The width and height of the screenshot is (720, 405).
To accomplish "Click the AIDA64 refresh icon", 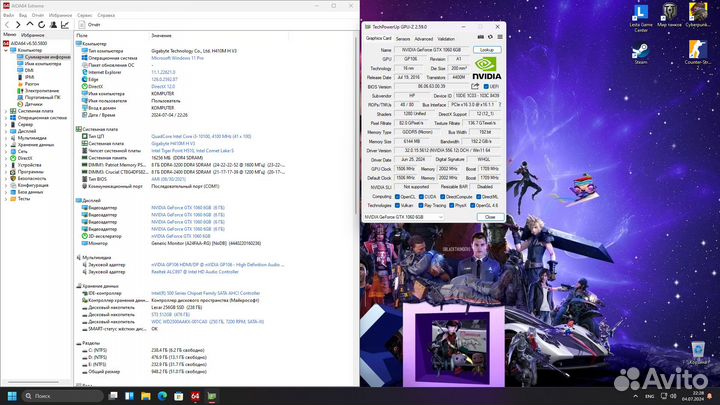I will point(41,25).
